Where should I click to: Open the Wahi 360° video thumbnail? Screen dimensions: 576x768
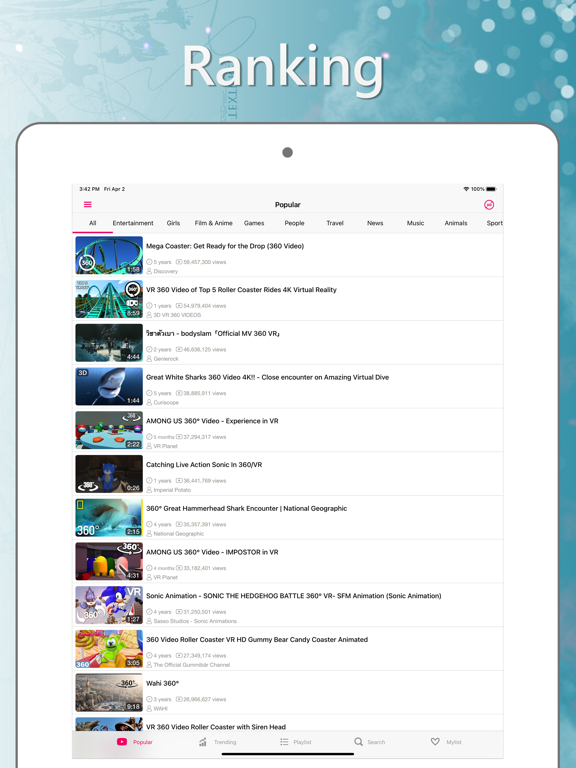(x=109, y=693)
